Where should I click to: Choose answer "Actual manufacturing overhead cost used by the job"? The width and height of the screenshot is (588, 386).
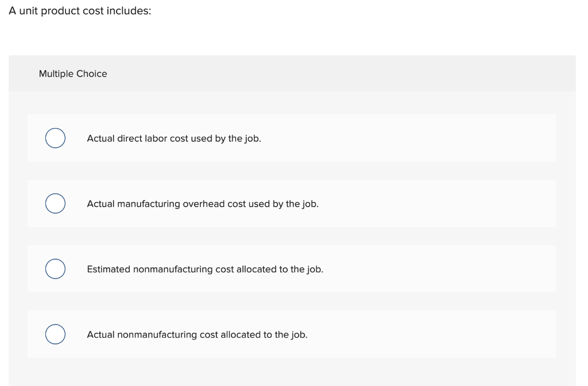[x=203, y=204]
